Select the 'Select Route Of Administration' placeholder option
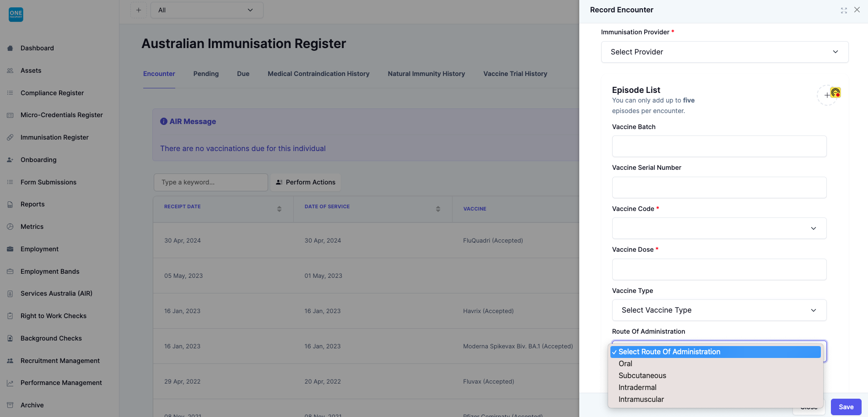This screenshot has width=868, height=417. point(716,352)
